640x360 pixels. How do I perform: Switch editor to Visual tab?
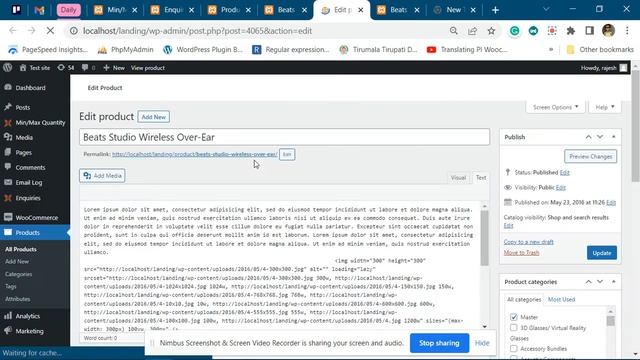click(x=458, y=178)
